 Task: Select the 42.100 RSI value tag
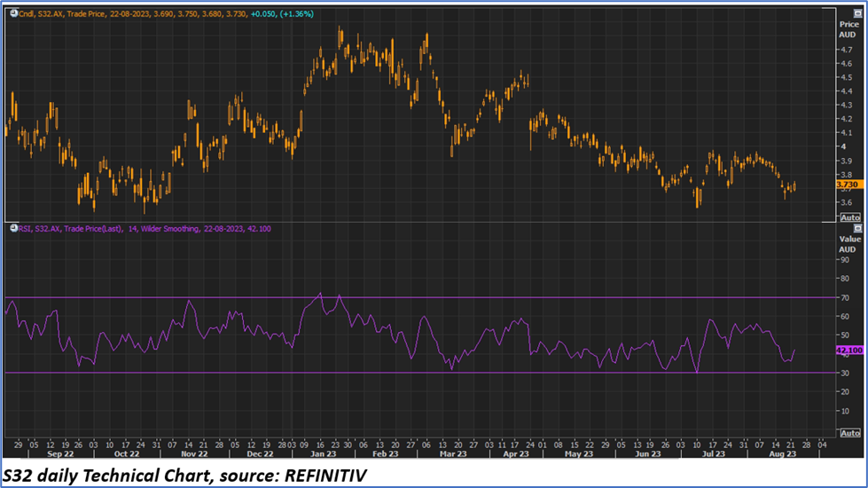[848, 350]
